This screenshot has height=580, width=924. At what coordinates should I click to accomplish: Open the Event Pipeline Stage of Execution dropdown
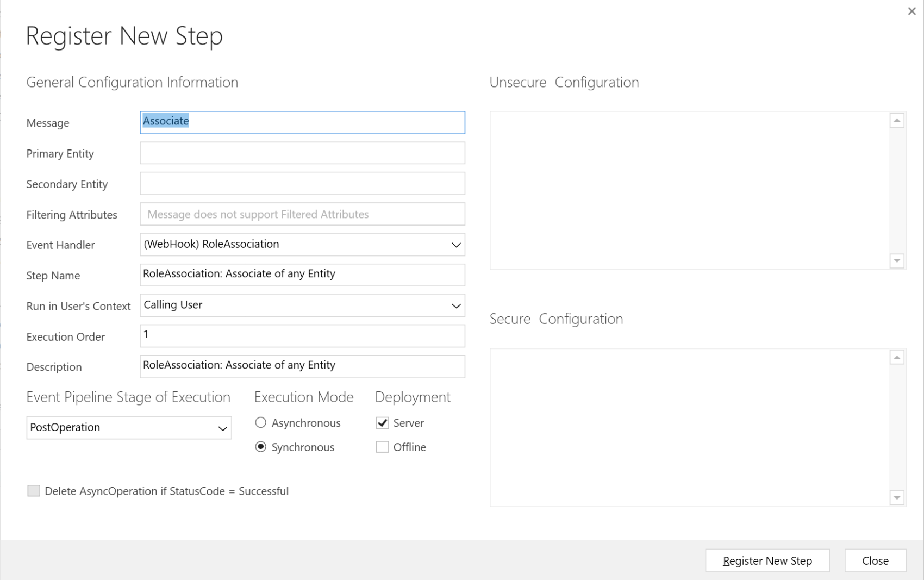[222, 428]
